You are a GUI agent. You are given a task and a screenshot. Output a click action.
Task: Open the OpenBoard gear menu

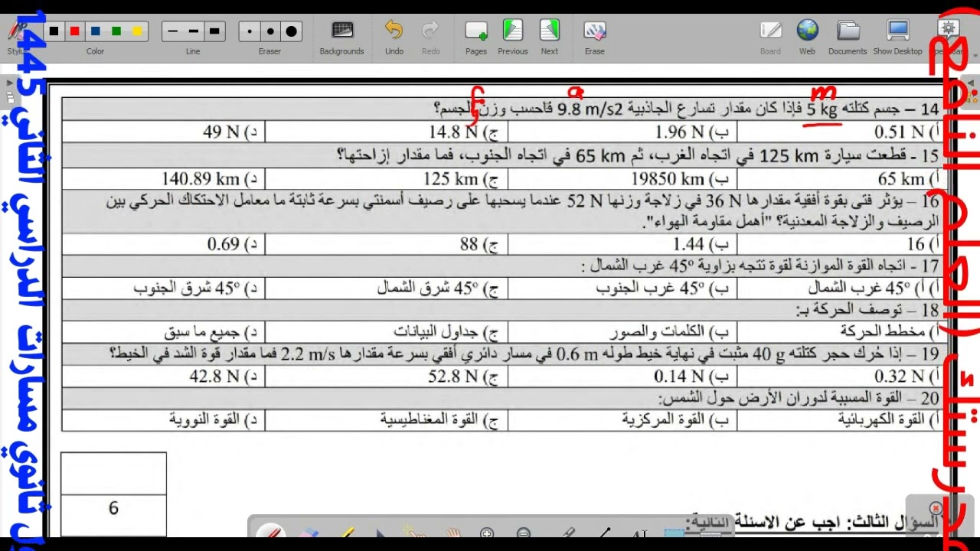(x=948, y=37)
